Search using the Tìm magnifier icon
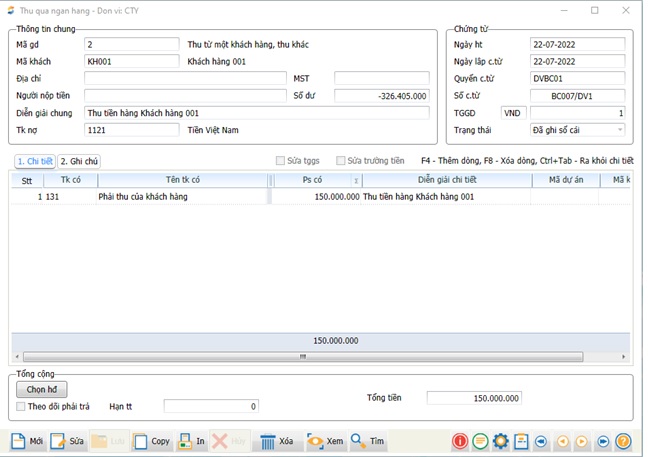 tap(358, 441)
